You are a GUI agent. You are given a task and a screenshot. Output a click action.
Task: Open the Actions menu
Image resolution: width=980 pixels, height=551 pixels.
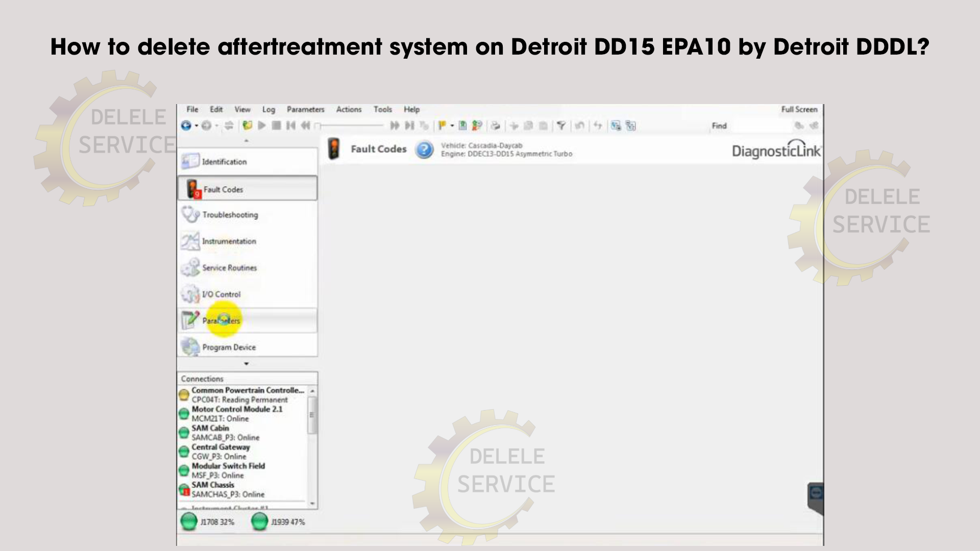click(349, 109)
